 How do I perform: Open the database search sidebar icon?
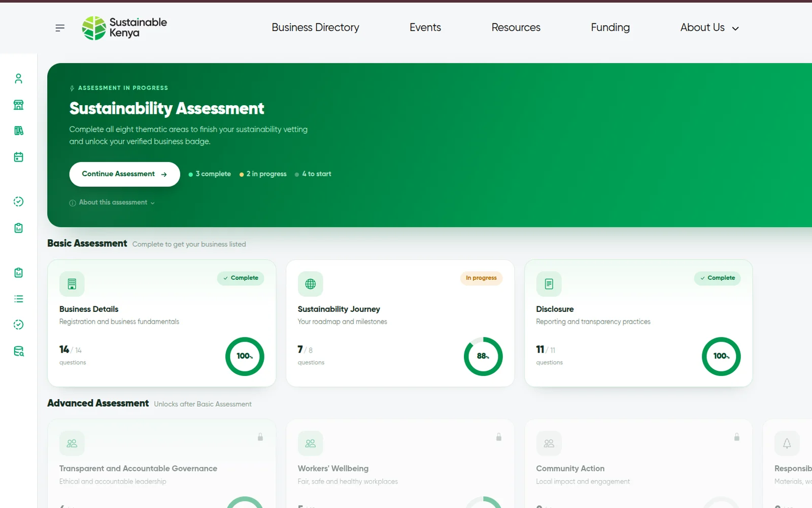tap(19, 351)
